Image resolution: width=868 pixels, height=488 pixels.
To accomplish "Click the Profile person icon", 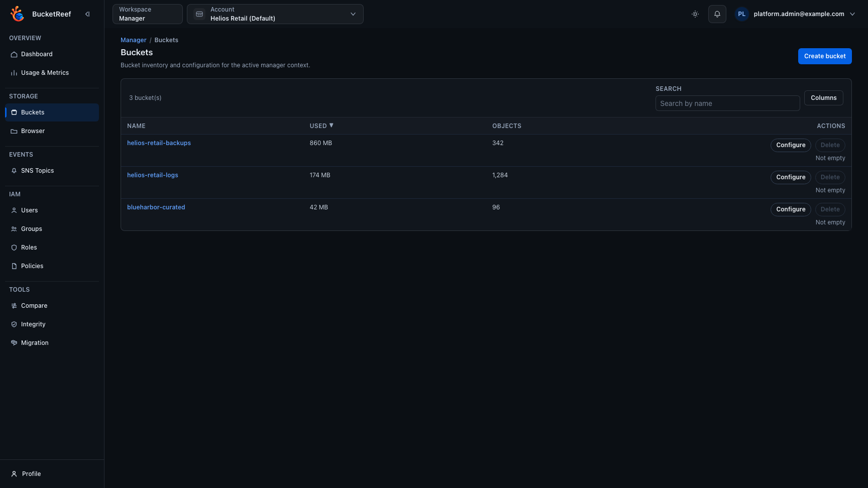I will coord(14,474).
